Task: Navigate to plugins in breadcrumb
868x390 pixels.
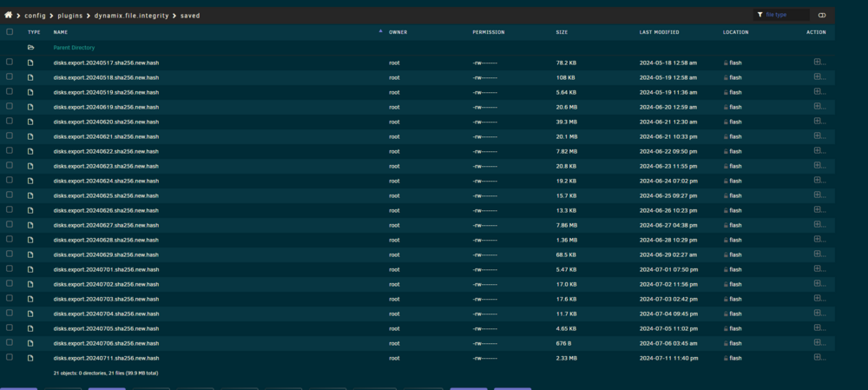Action: [69, 16]
